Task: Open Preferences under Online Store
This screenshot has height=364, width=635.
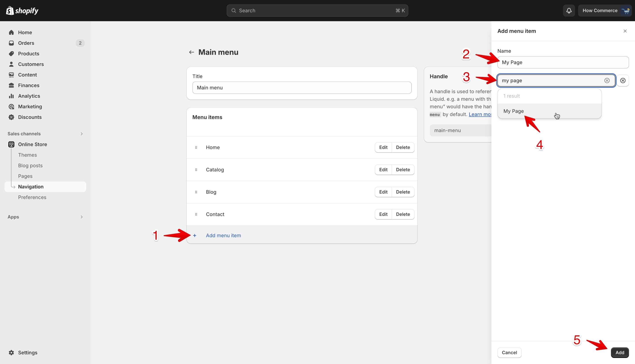Action: tap(32, 197)
